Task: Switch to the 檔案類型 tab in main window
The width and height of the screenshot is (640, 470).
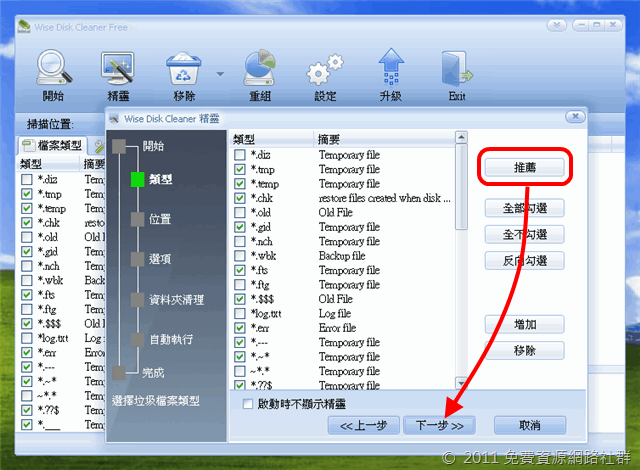Action: point(52,145)
